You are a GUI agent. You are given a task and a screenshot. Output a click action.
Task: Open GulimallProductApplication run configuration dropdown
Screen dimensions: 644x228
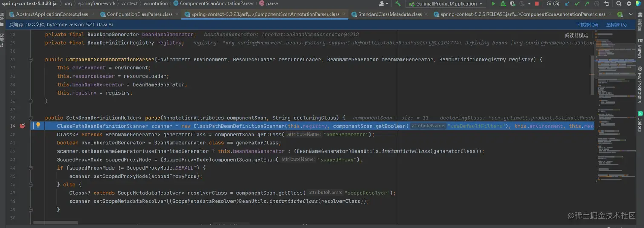tap(446, 3)
